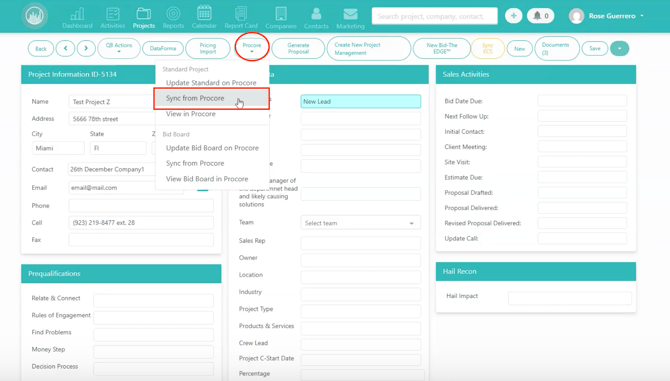Click the Generate Proposal button
The image size is (670, 381).
coord(298,48)
